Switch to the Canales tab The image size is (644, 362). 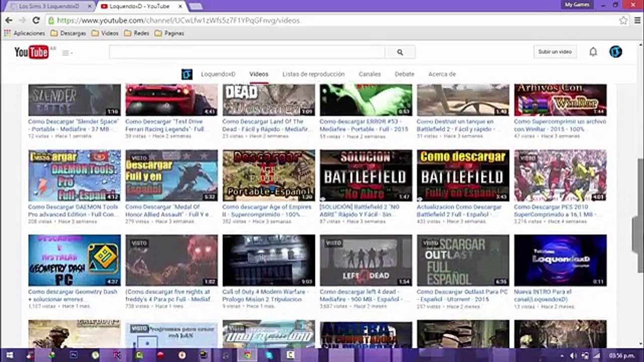[x=370, y=74]
